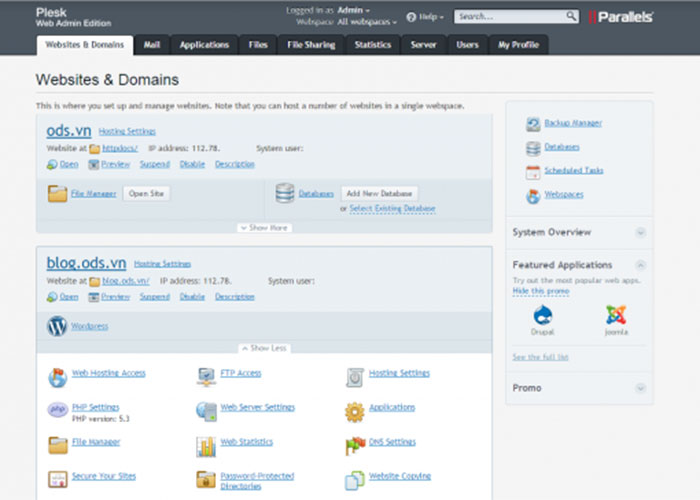Open the File Sharing tab

pyautogui.click(x=310, y=45)
